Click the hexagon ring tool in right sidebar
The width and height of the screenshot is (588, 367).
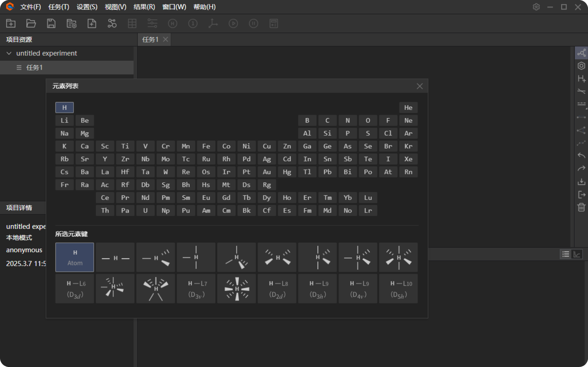581,66
